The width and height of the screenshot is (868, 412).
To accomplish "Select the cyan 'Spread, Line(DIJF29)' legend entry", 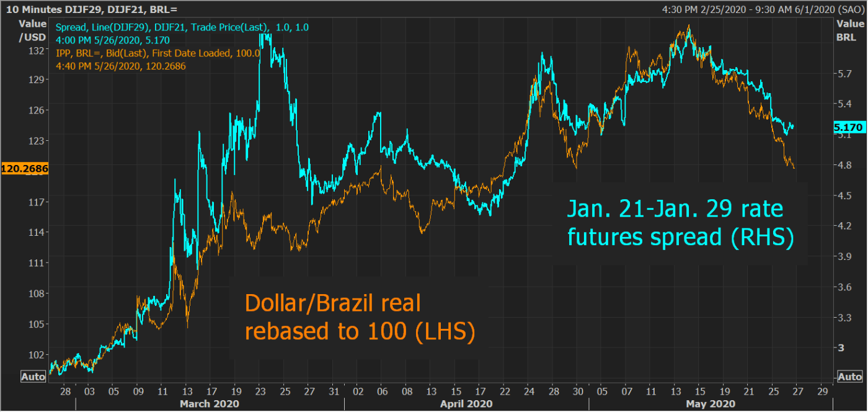I will 182,27.
